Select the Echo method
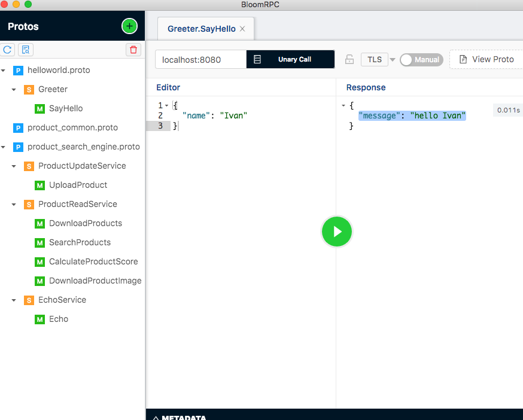Screen dimensions: 523x420 [x=59, y=319]
